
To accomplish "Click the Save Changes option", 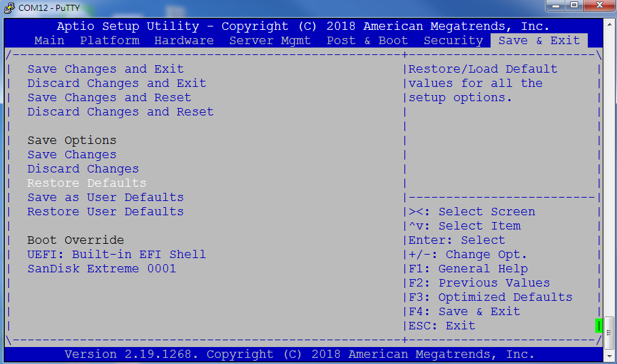I will [x=71, y=154].
